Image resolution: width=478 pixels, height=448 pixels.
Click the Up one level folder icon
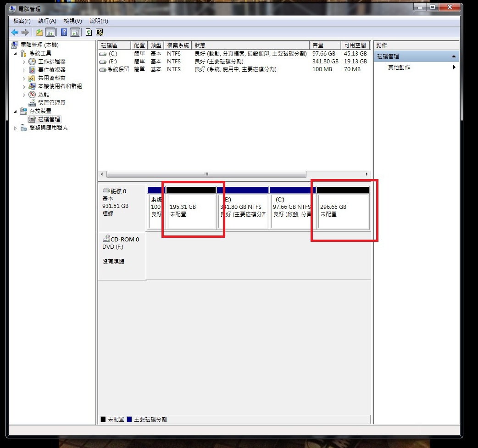[x=39, y=32]
